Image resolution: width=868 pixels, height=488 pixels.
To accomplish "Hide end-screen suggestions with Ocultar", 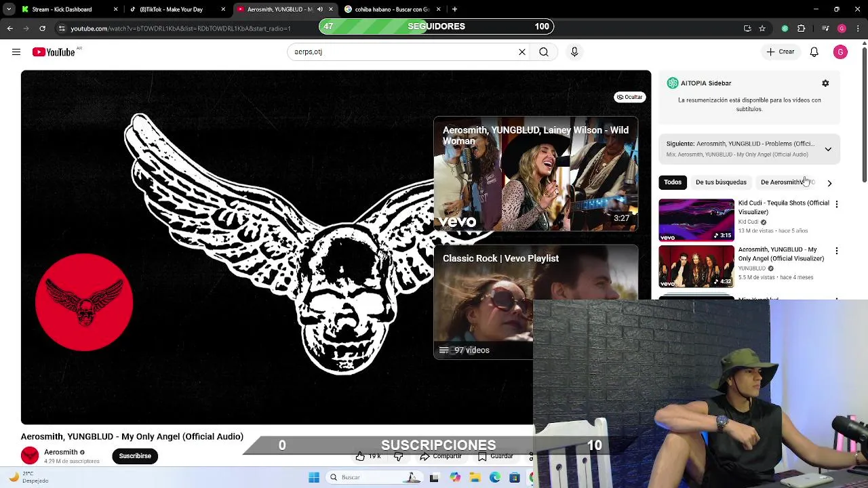I will click(x=629, y=97).
